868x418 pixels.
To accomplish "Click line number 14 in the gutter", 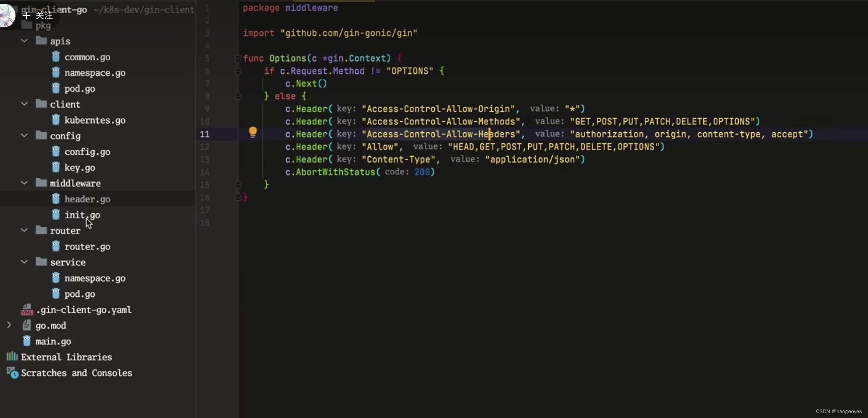I will pos(205,172).
